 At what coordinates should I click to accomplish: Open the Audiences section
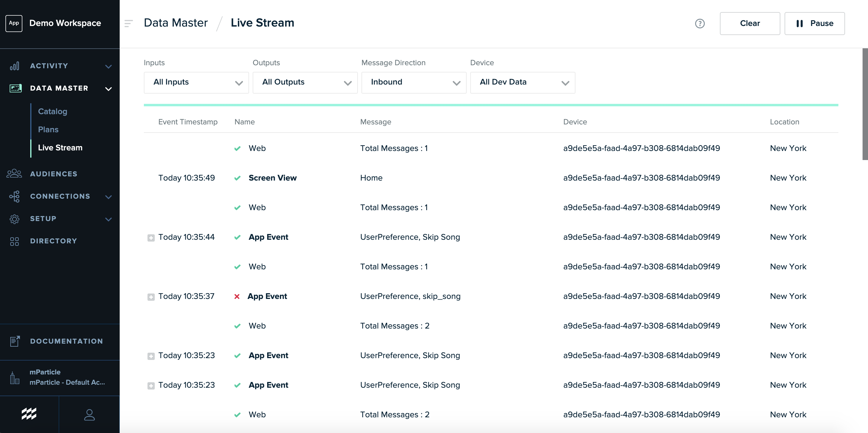click(53, 174)
